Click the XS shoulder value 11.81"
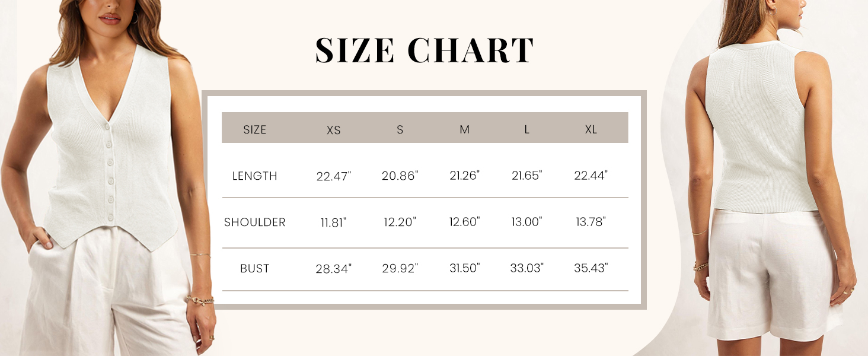The height and width of the screenshot is (356, 868). pos(334,223)
